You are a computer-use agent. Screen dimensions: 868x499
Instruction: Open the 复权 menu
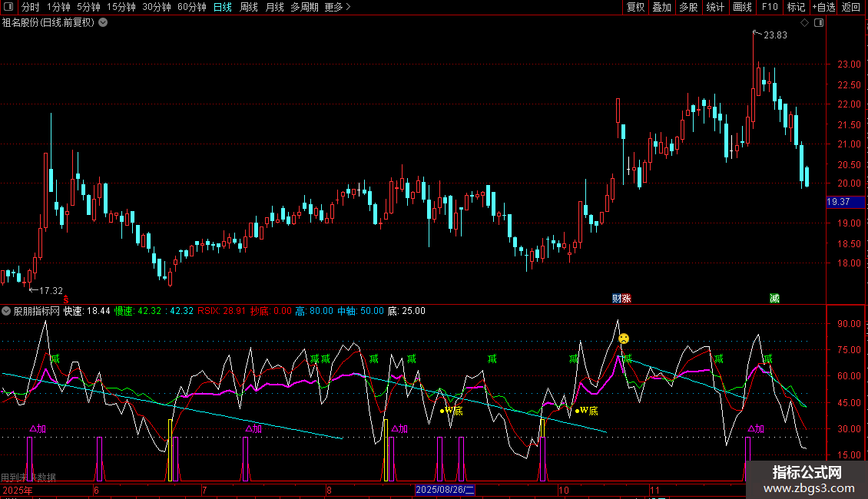coord(635,7)
